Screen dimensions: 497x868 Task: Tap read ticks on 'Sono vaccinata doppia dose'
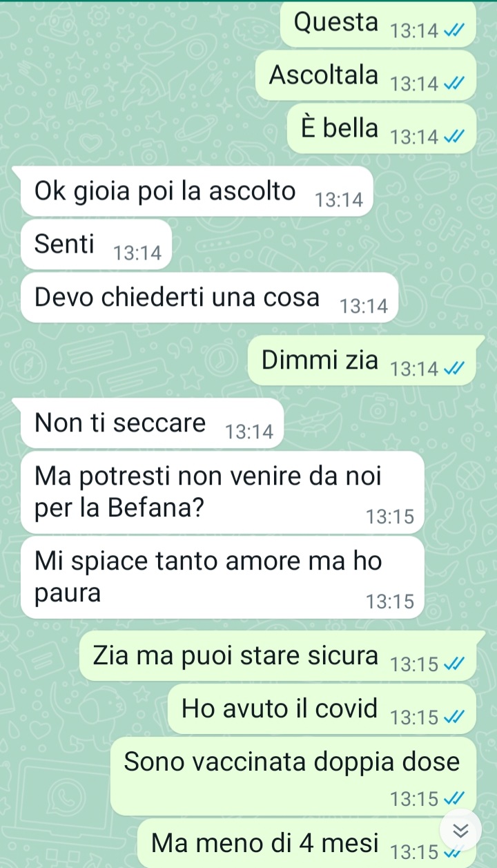(x=454, y=800)
